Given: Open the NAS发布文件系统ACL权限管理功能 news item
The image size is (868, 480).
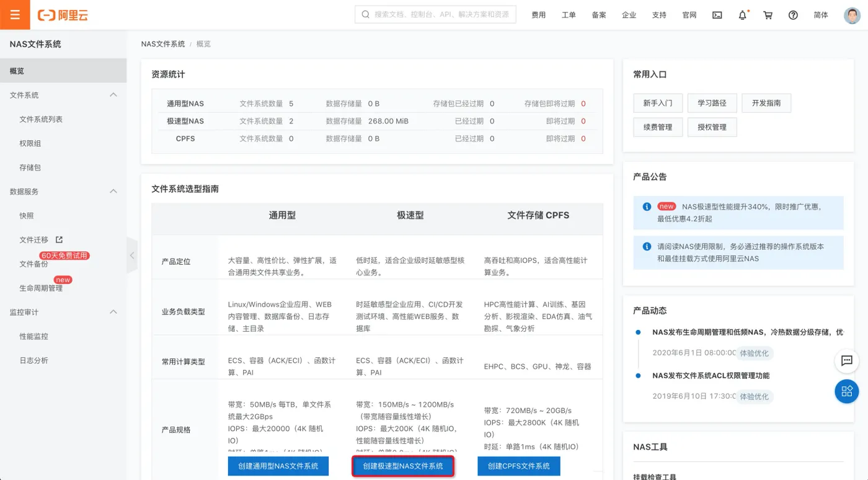Looking at the screenshot, I should click(x=711, y=376).
